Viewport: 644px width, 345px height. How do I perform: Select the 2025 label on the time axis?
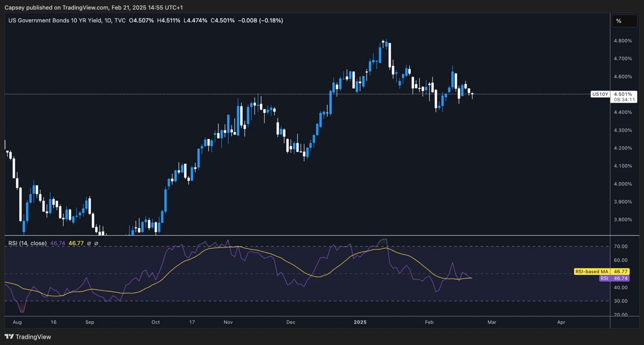point(360,322)
